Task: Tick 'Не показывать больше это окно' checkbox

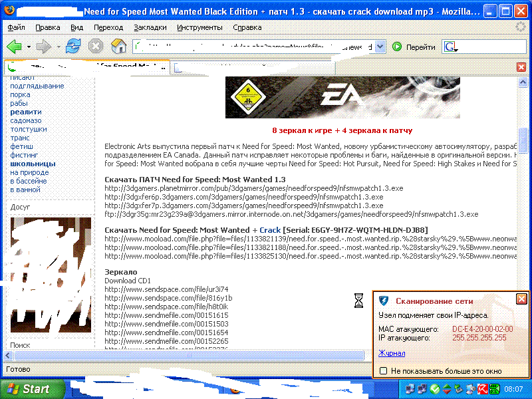Action: click(x=383, y=371)
